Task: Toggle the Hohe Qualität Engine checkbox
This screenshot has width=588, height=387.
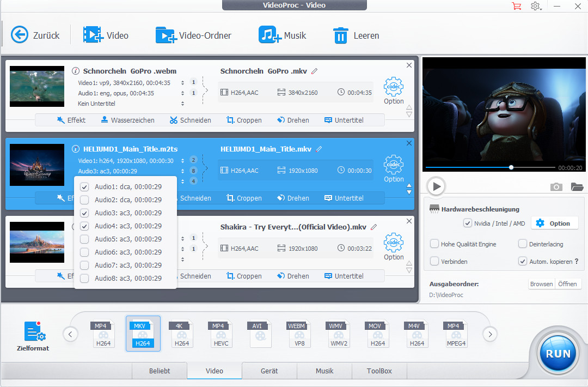Action: coord(434,244)
